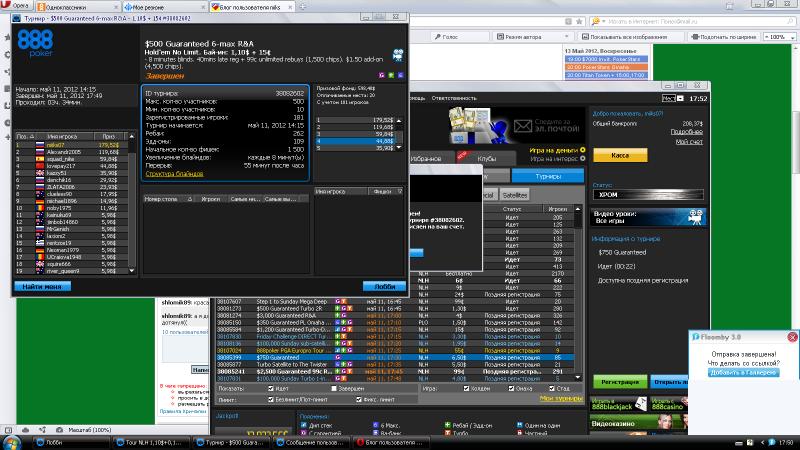Open the Opera zoom level 100% dropdown
This screenshot has width=800, height=450.
pos(779,37)
